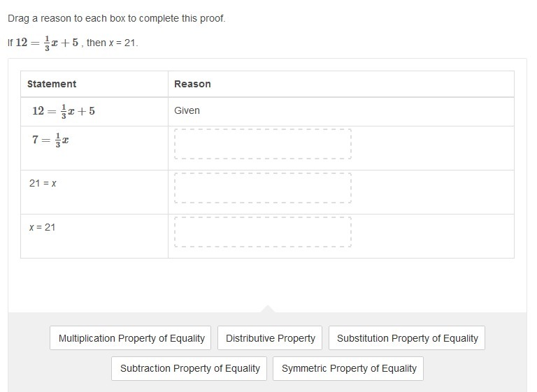Click the empty reason box beside 21 = x

263,188
